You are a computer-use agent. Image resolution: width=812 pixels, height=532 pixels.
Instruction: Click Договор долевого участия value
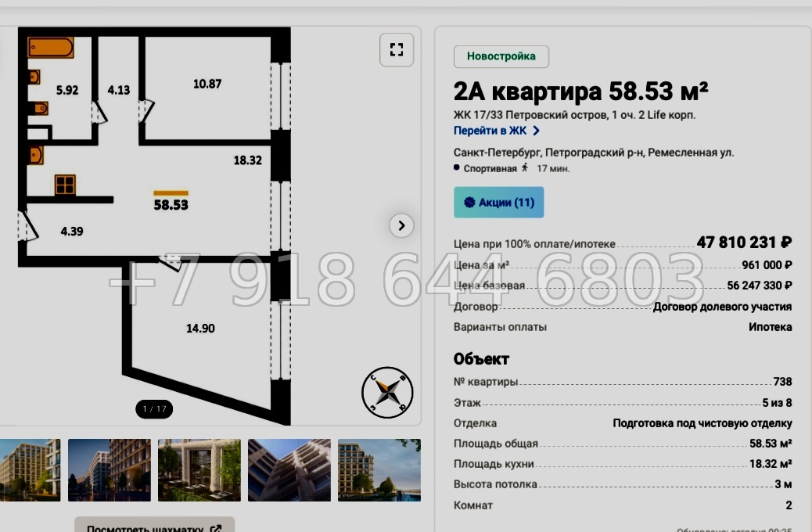pos(722,307)
